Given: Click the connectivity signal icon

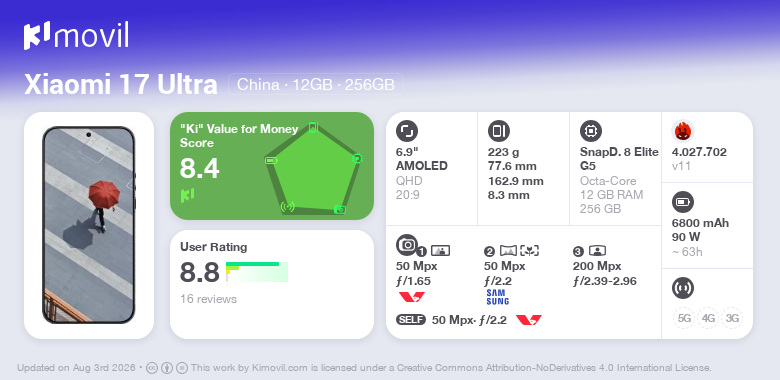Looking at the screenshot, I should click(682, 288).
